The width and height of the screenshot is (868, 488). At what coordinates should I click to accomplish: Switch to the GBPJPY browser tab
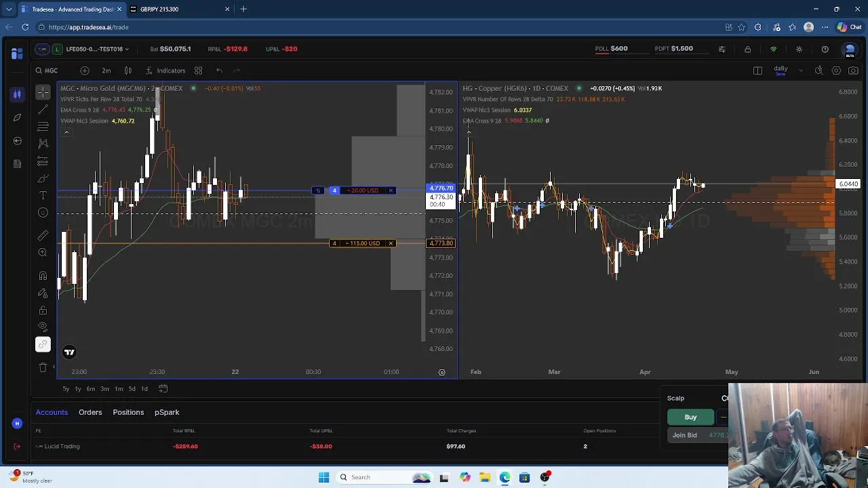179,9
